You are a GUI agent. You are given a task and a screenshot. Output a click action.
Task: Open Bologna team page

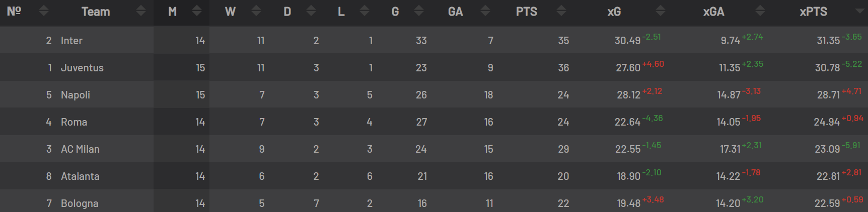pos(80,203)
